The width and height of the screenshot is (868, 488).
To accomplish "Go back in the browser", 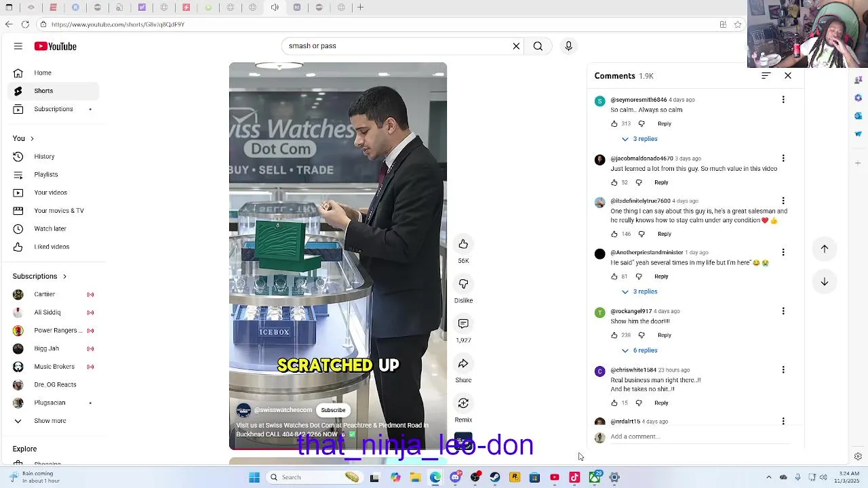I will (x=8, y=24).
